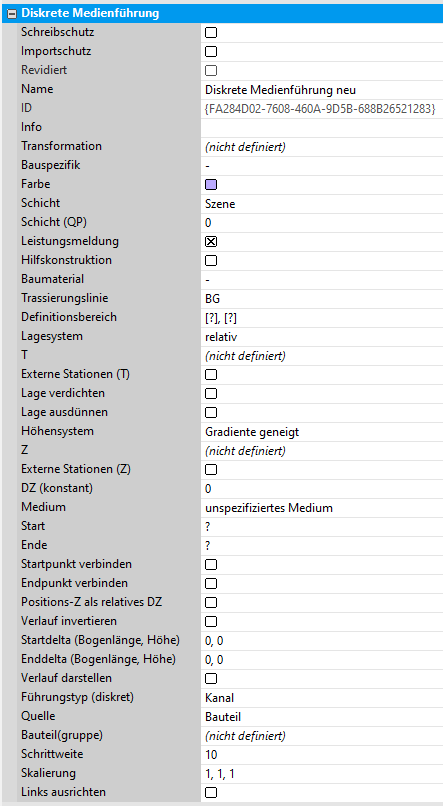This screenshot has width=443, height=806.
Task: Change Höhensystem Gradiente geneigt value
Action: pyautogui.click(x=322, y=432)
